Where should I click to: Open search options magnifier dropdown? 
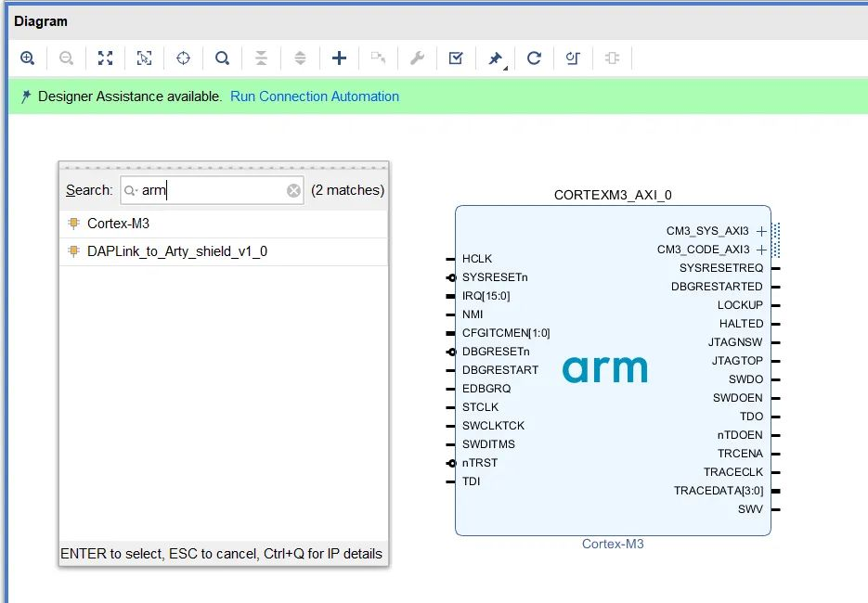(131, 191)
